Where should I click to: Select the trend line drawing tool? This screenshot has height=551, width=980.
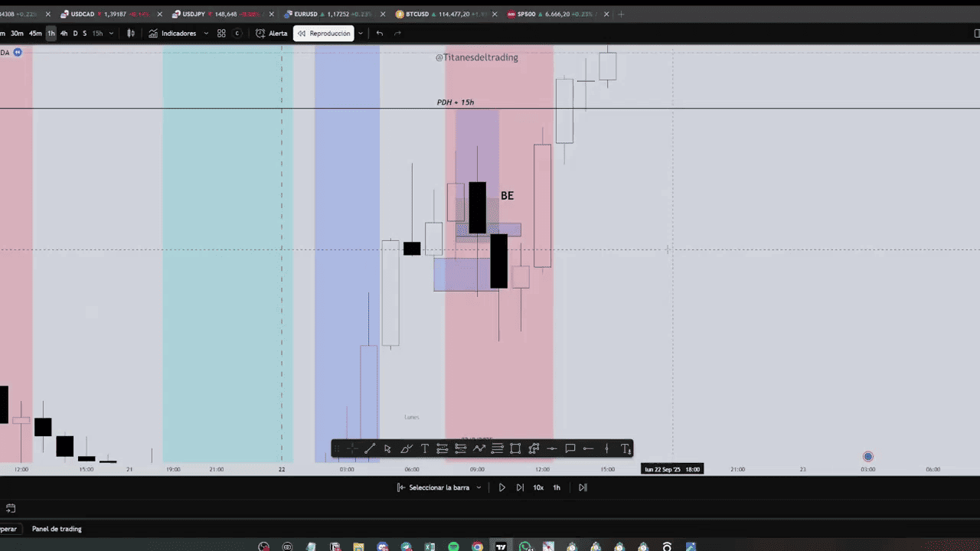click(x=369, y=448)
